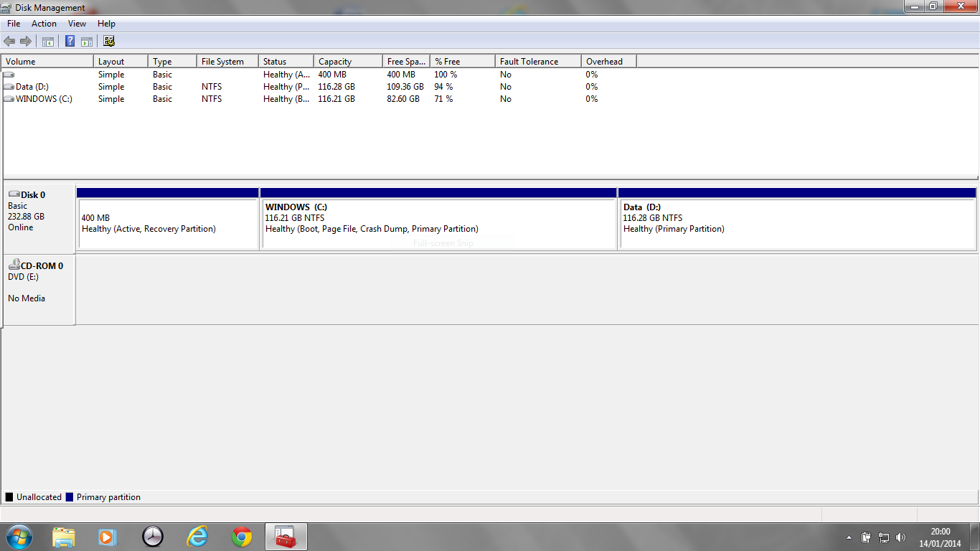
Task: Open Help via the blue question mark icon
Action: pos(70,42)
